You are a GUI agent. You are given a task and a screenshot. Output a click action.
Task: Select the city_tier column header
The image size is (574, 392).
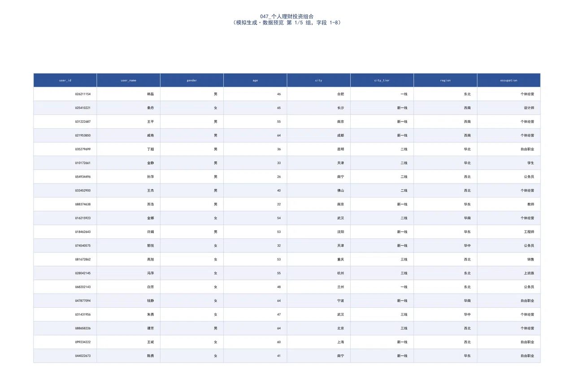click(382, 80)
